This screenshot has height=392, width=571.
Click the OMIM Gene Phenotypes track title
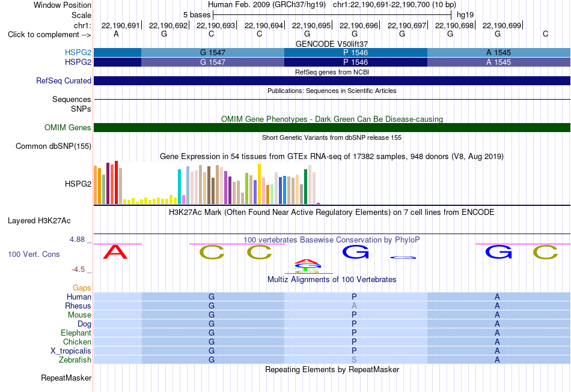tap(332, 119)
